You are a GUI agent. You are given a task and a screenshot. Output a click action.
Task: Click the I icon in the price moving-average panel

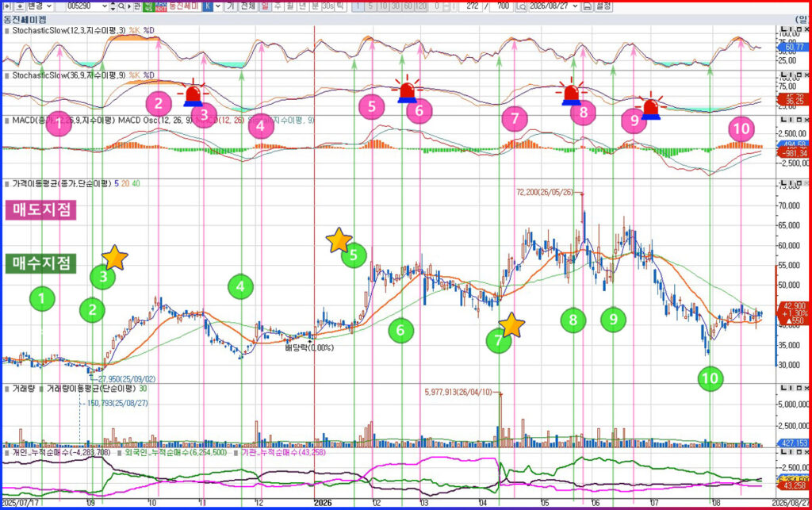coord(791,184)
